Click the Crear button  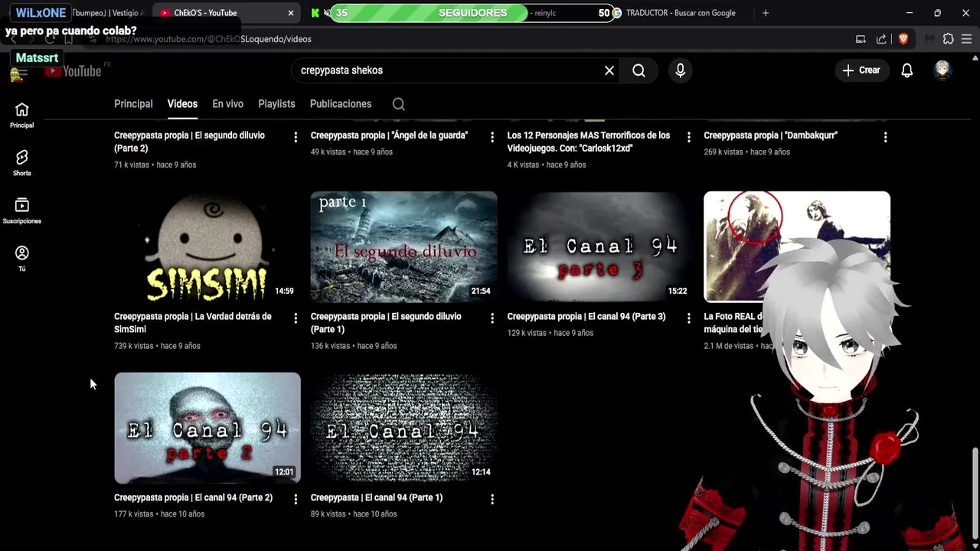click(861, 70)
